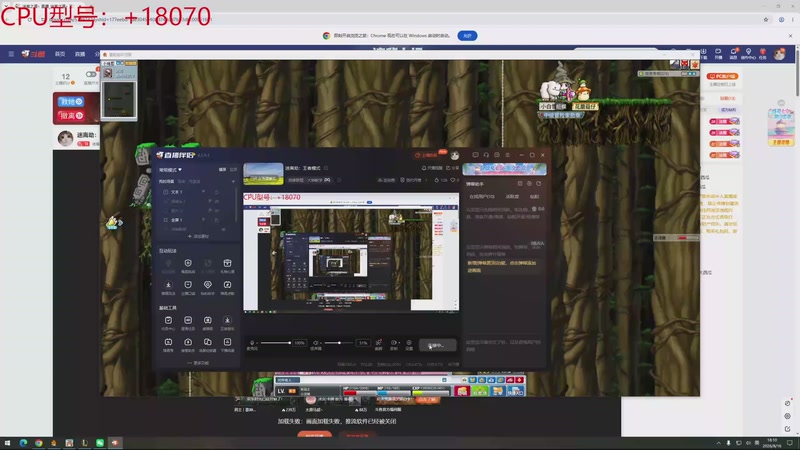
Task: Switch to 竖屏 layout tab
Action: tap(233, 169)
